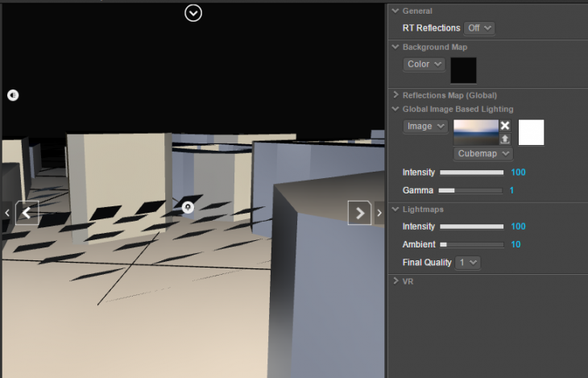The image size is (588, 378).
Task: Go to previous view with boxed left arrow
Action: 27,213
